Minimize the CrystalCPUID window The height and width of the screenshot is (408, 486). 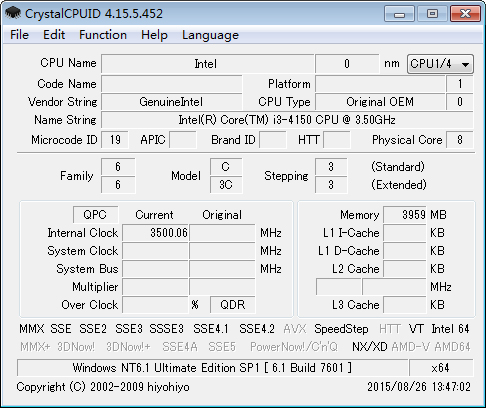pos(399,14)
